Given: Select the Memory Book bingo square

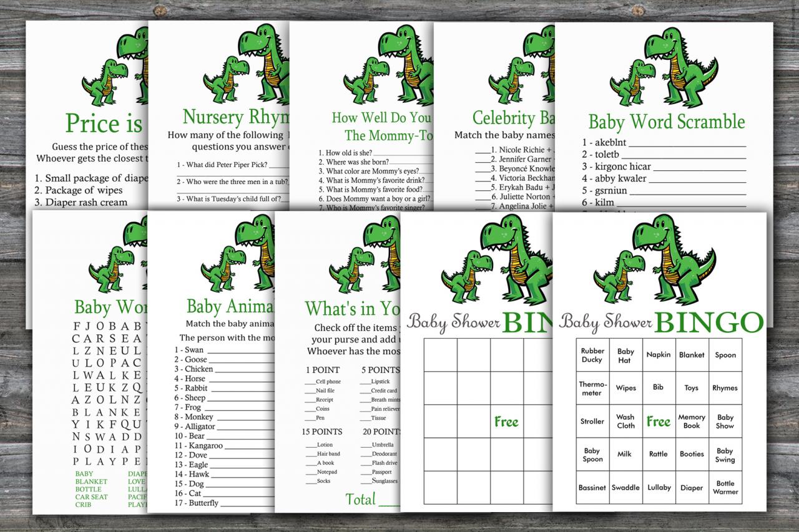Looking at the screenshot, I should coord(692,422).
